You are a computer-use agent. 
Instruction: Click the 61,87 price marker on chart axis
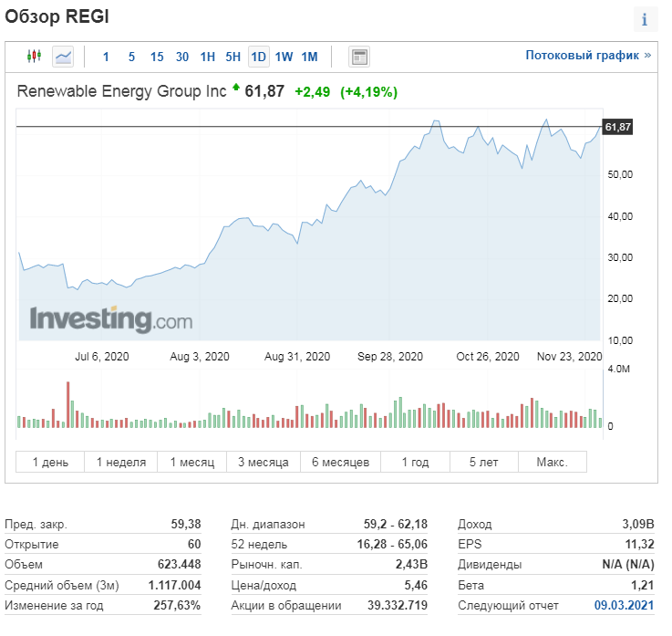(617, 127)
